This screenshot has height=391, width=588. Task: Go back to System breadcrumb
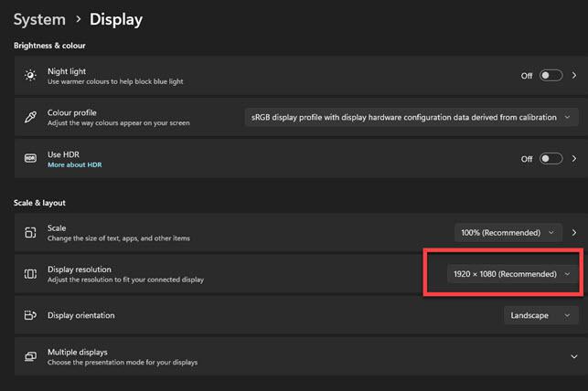(39, 19)
